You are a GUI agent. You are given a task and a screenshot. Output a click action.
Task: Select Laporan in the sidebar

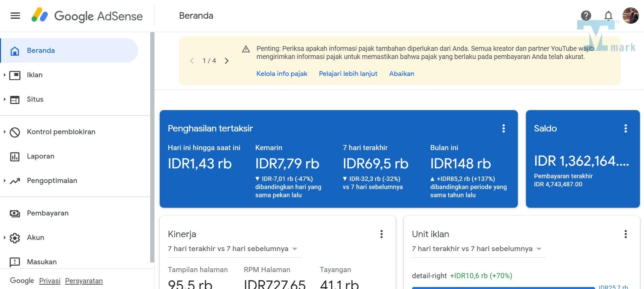point(40,156)
